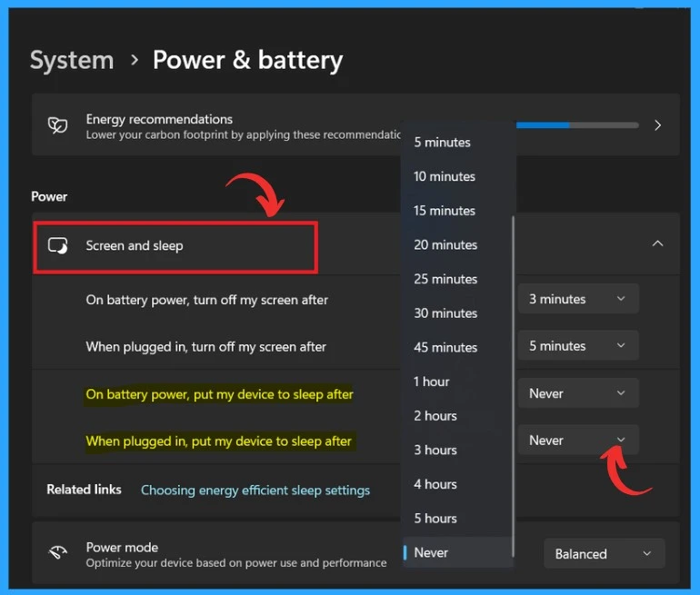
Task: Choose 2 hours from the list
Action: (456, 416)
